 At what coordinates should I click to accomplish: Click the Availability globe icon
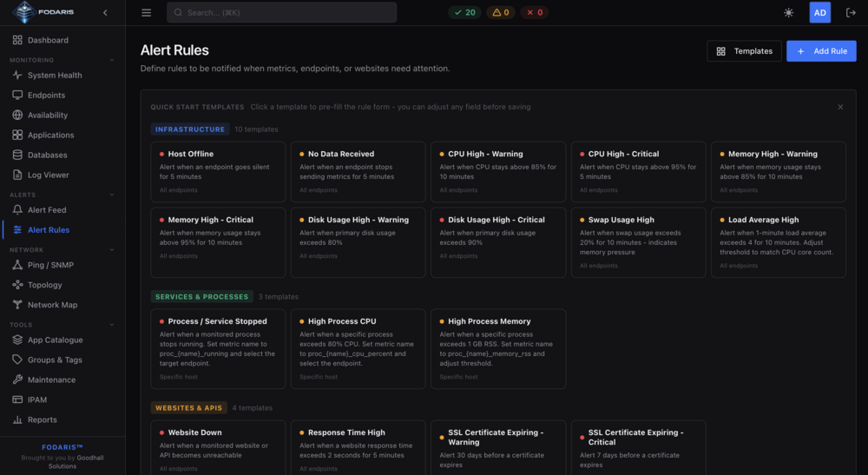(x=17, y=115)
